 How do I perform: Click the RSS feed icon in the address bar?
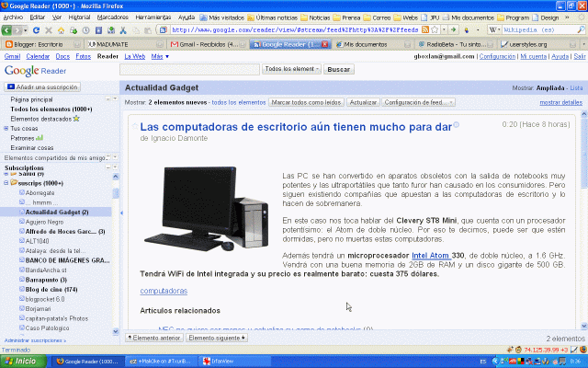[425, 29]
